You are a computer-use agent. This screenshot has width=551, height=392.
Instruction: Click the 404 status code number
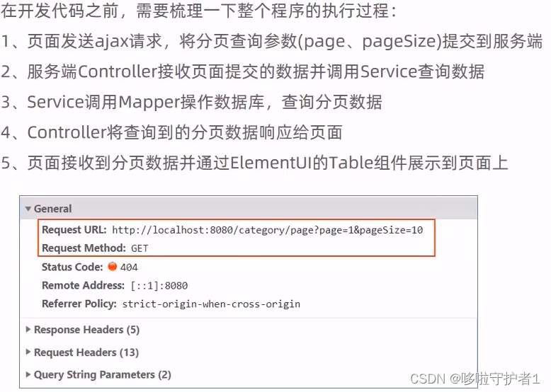click(x=129, y=267)
